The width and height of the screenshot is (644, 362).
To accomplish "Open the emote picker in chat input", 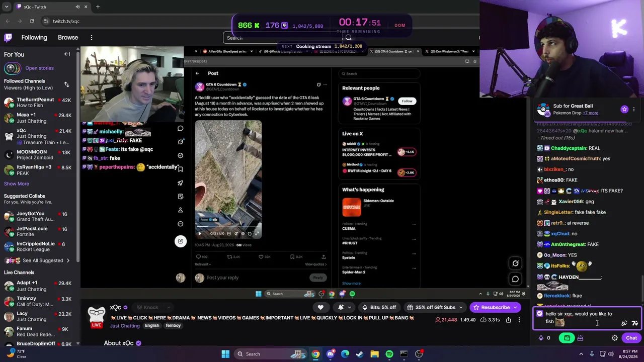I will (x=635, y=323).
